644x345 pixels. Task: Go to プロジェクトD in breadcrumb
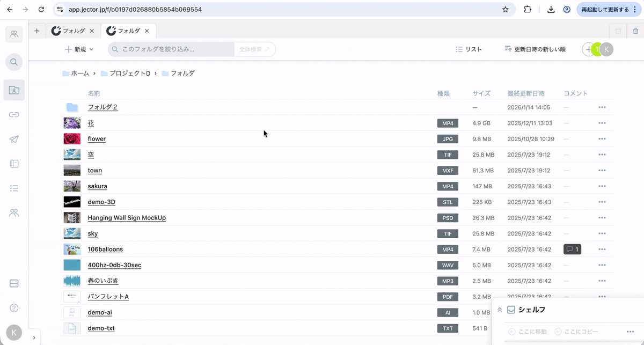129,74
